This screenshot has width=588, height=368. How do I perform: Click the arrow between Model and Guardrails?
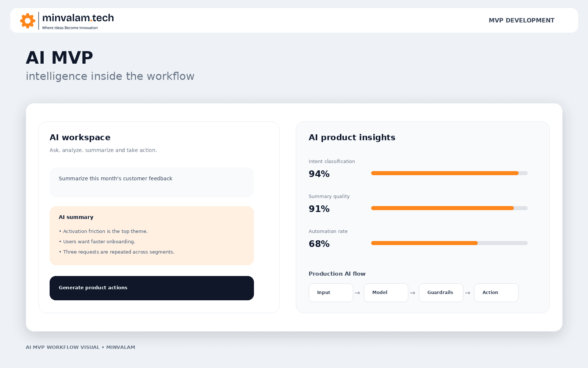click(x=412, y=293)
